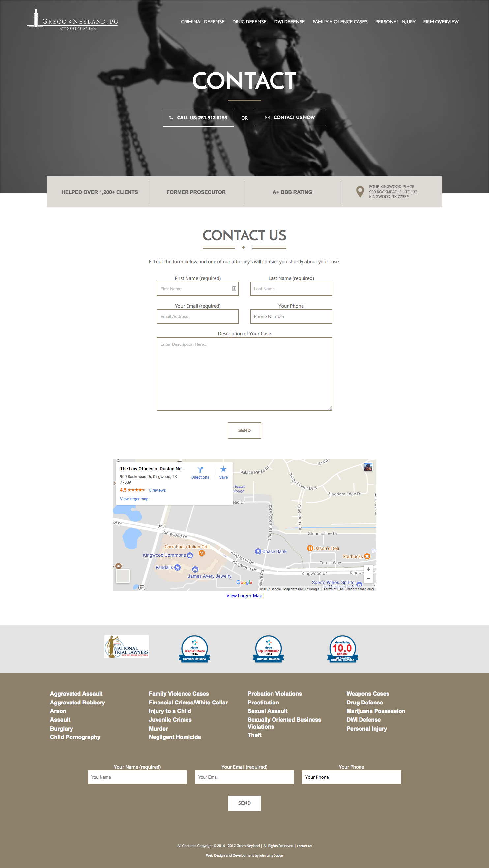Open the Firm Overview menu item
Viewport: 489px width, 868px height.
coord(441,22)
